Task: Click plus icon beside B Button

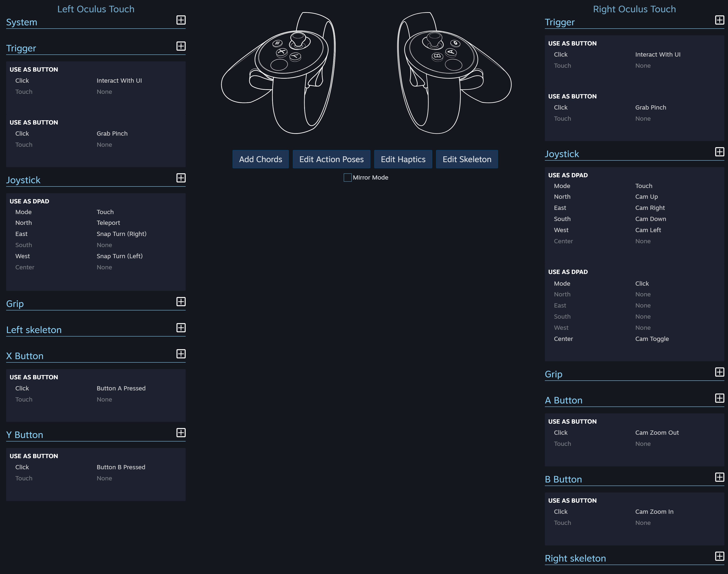Action: click(x=719, y=477)
